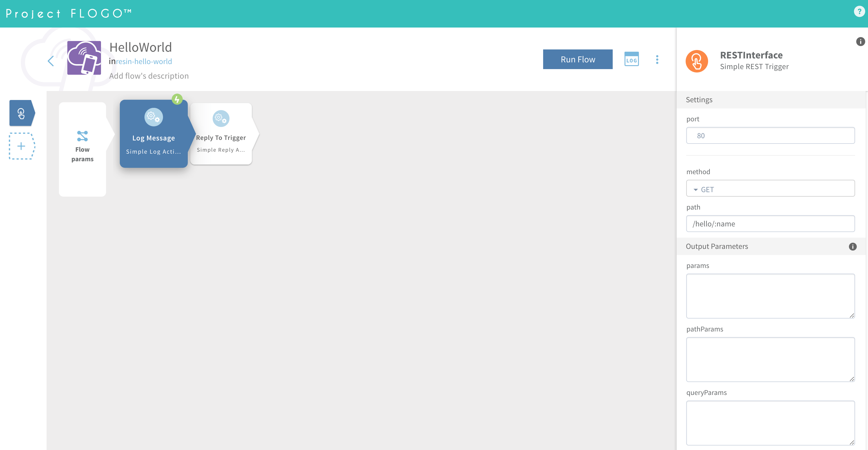Open the resin-hello-world app link

[x=144, y=62]
